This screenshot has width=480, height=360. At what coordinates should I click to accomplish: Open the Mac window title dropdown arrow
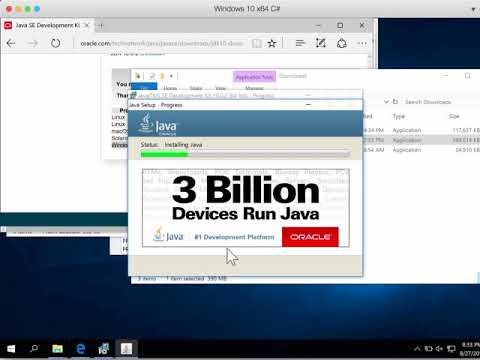[474, 9]
